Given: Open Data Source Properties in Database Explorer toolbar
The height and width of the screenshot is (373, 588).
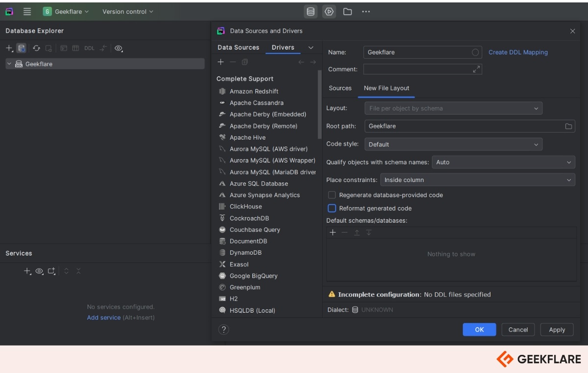Looking at the screenshot, I should pos(22,48).
